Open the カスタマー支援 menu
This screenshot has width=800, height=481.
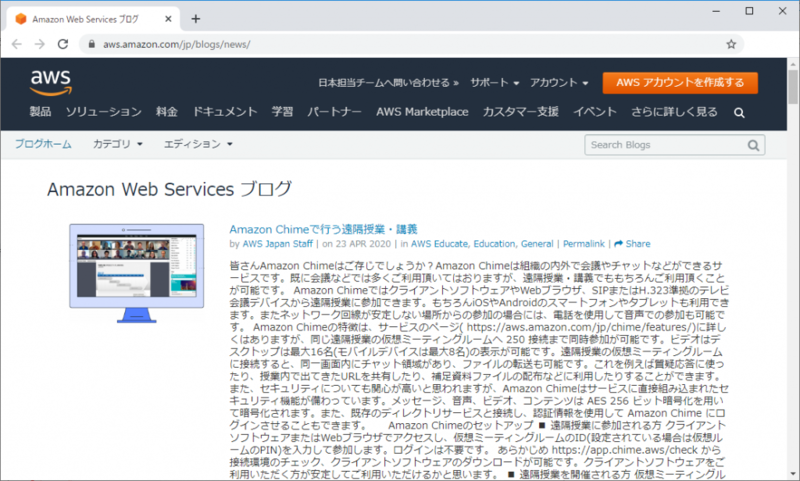pos(520,112)
